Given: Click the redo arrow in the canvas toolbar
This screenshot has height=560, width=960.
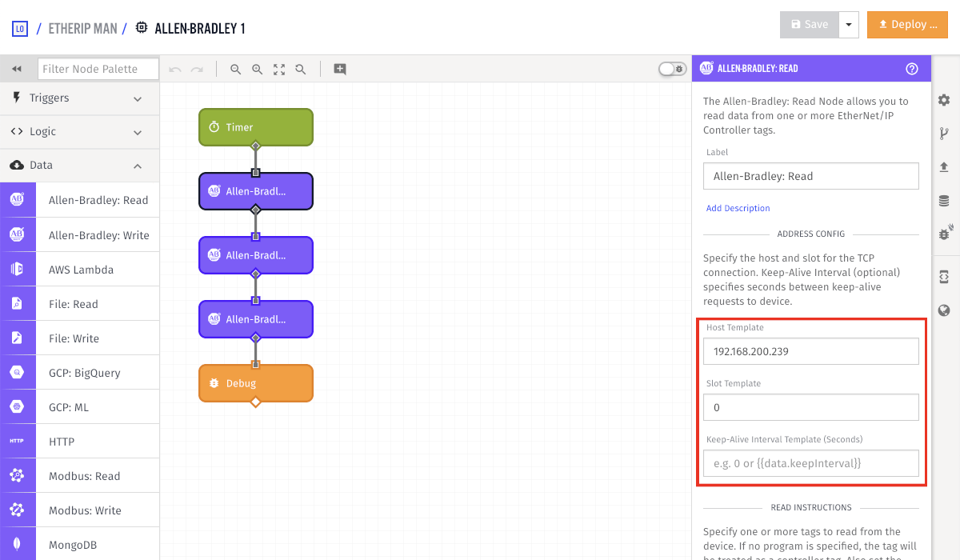Looking at the screenshot, I should pos(197,70).
